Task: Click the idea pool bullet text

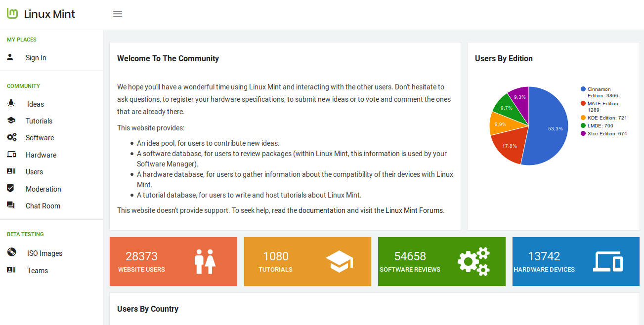Action: [x=208, y=143]
